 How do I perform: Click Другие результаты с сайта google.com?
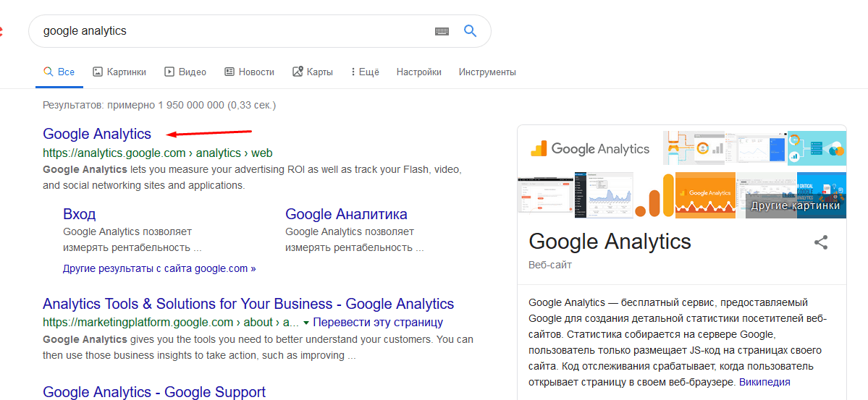159,268
